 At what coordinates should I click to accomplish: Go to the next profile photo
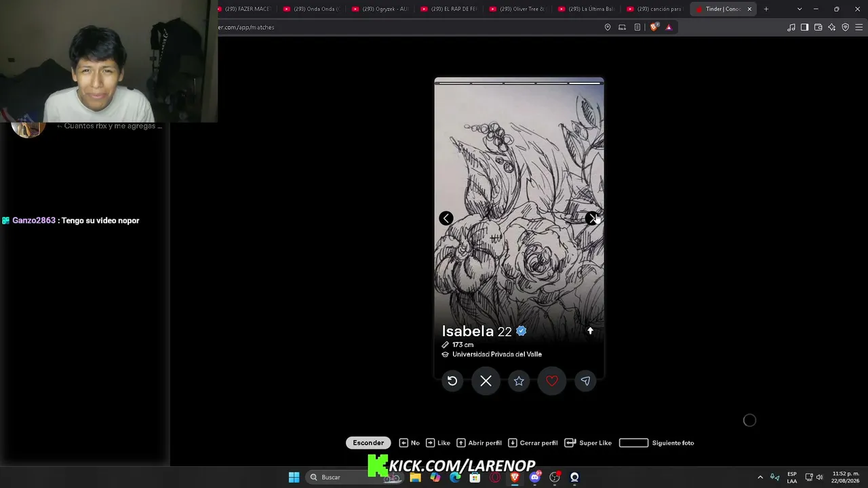click(592, 218)
